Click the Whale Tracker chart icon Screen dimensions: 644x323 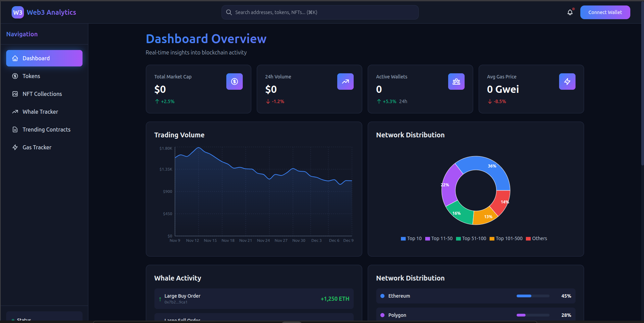15,112
